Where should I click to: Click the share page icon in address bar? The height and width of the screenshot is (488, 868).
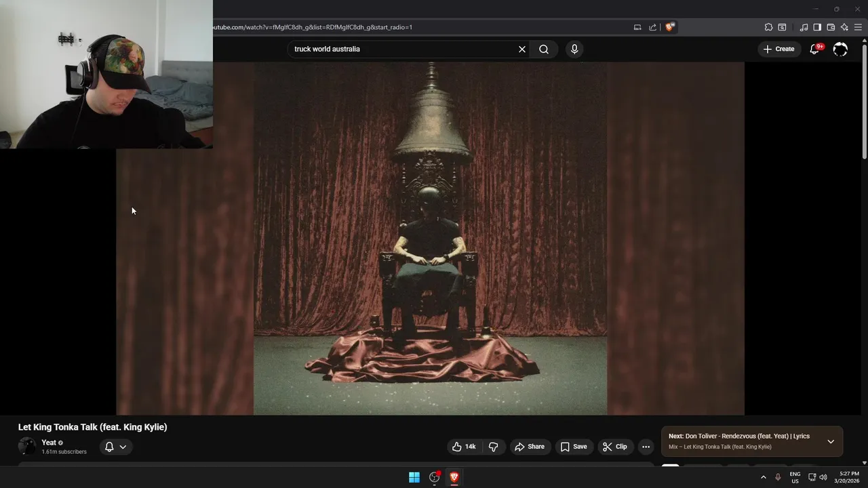point(652,27)
